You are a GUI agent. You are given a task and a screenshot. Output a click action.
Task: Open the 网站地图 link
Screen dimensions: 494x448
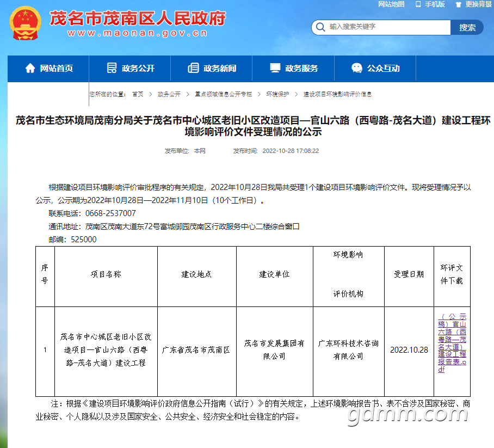[x=391, y=4]
